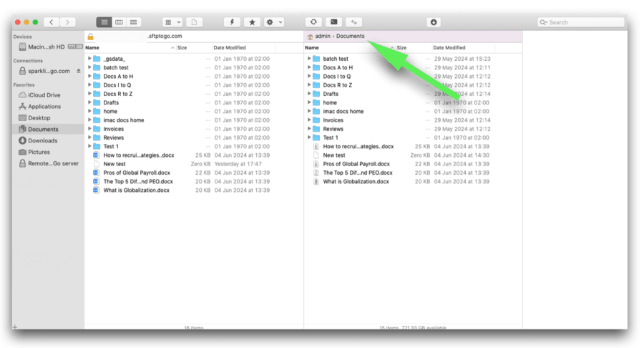
Task: Click the .sftptogo.com path in the left pane
Action: [165, 36]
